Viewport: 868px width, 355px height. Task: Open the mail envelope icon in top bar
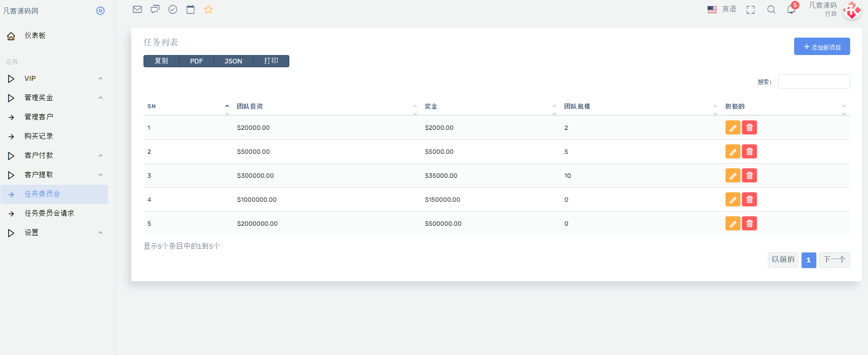point(137,9)
